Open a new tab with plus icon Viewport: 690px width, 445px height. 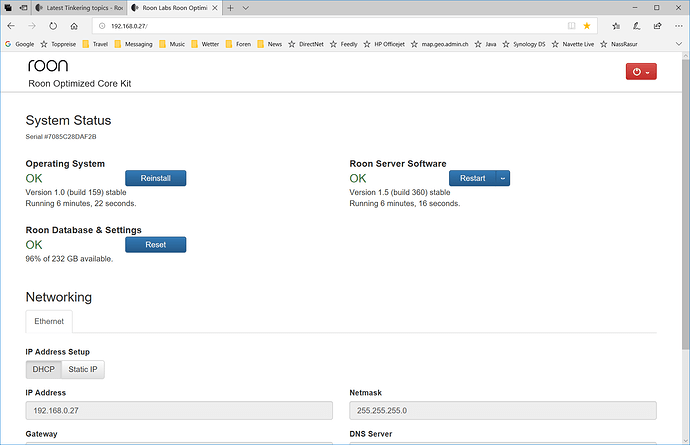pyautogui.click(x=230, y=8)
